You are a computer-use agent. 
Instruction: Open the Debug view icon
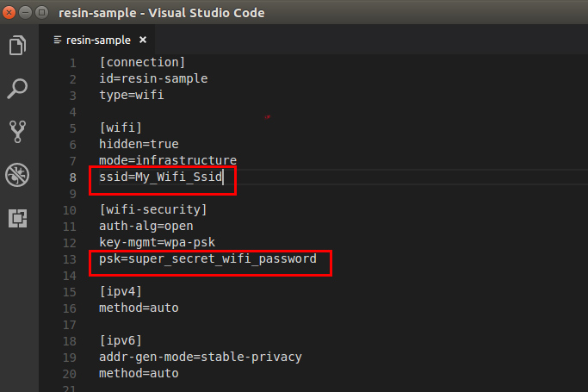[x=17, y=175]
